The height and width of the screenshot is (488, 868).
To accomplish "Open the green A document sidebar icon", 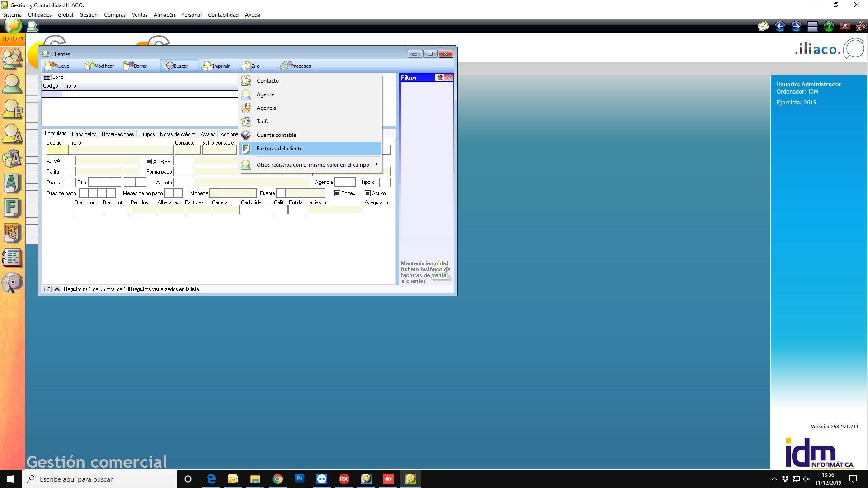I will [x=12, y=183].
